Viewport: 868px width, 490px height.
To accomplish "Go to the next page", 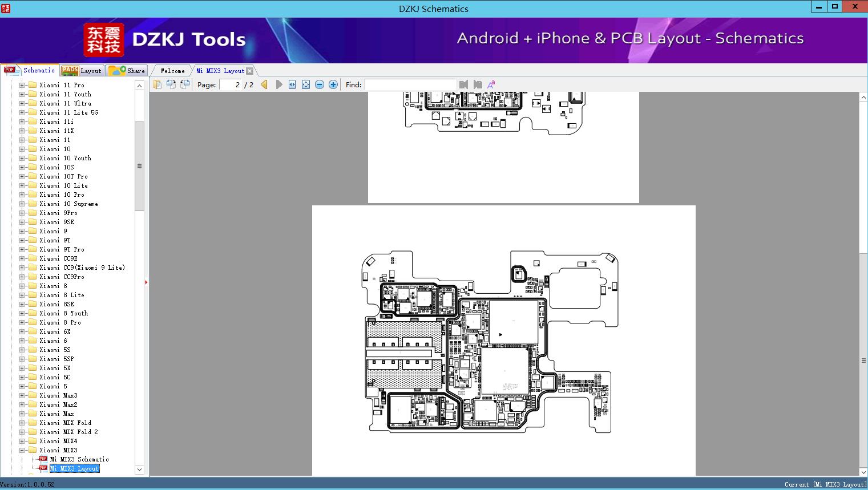I will pyautogui.click(x=278, y=84).
